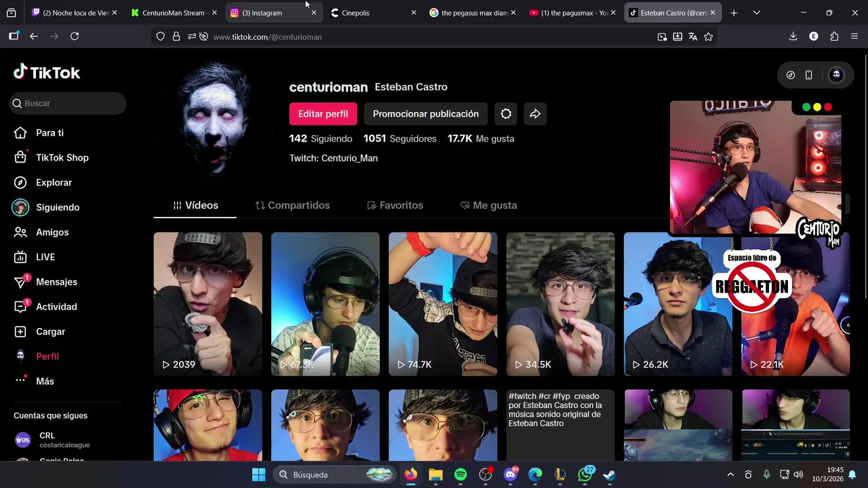Open the browser hamburger menu
The image size is (868, 488).
point(854,37)
